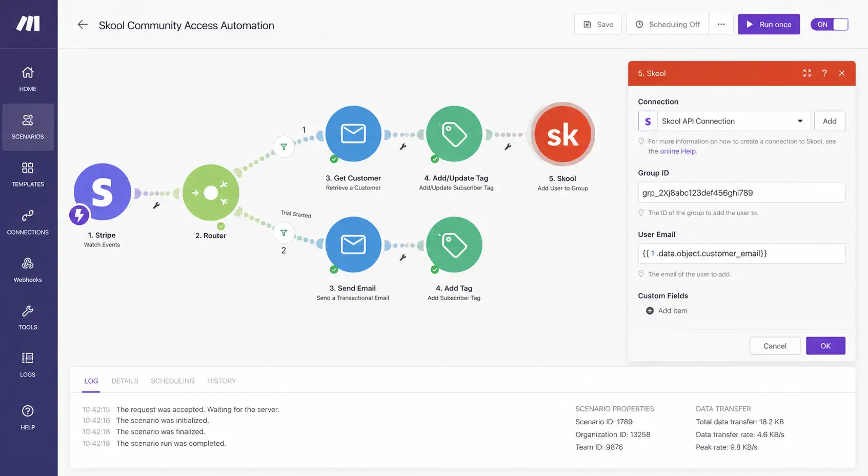Click wrench between Add/Update Tag and Skool

point(508,147)
